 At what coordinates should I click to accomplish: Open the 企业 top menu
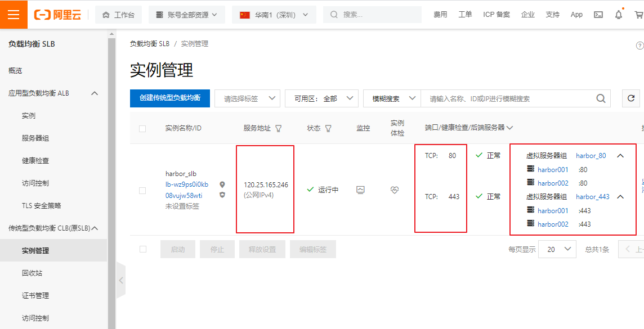528,15
